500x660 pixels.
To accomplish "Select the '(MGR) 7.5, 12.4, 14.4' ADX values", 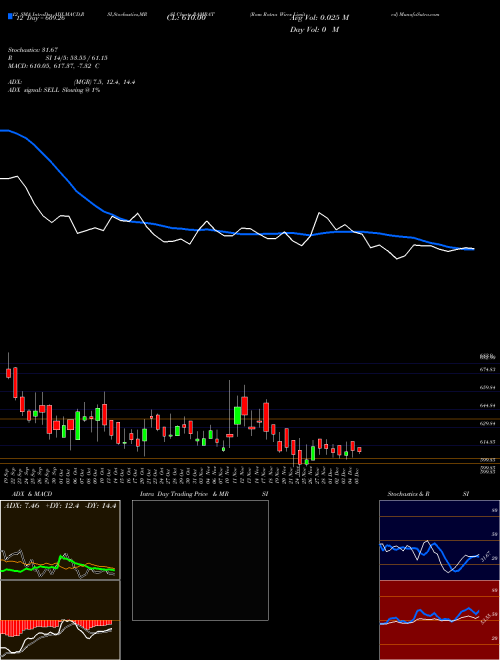I will [104, 82].
